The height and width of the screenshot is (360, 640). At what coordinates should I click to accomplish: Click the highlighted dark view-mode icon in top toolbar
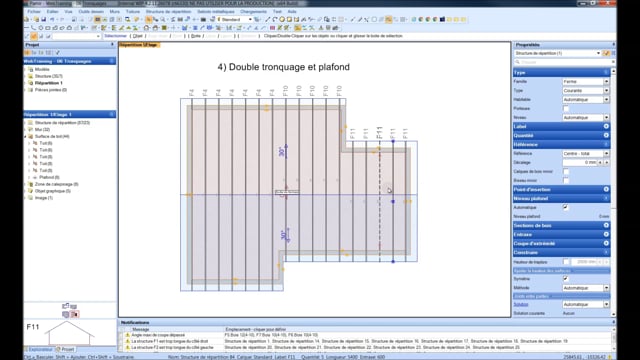click(x=97, y=20)
